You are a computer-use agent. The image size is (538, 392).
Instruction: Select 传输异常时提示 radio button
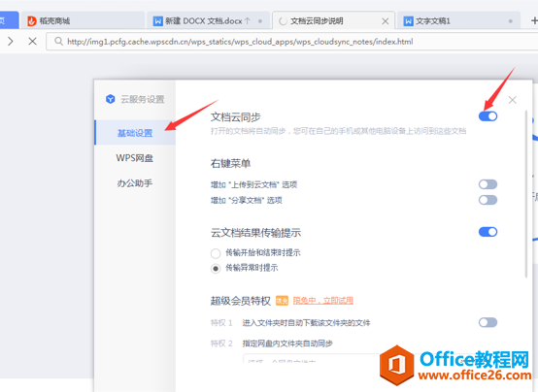tap(216, 269)
